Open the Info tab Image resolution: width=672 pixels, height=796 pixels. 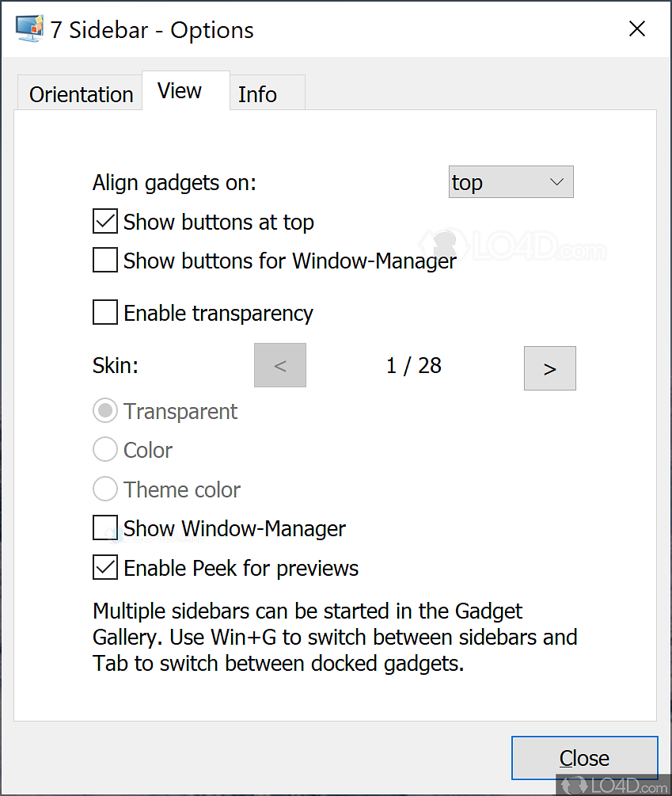[256, 93]
